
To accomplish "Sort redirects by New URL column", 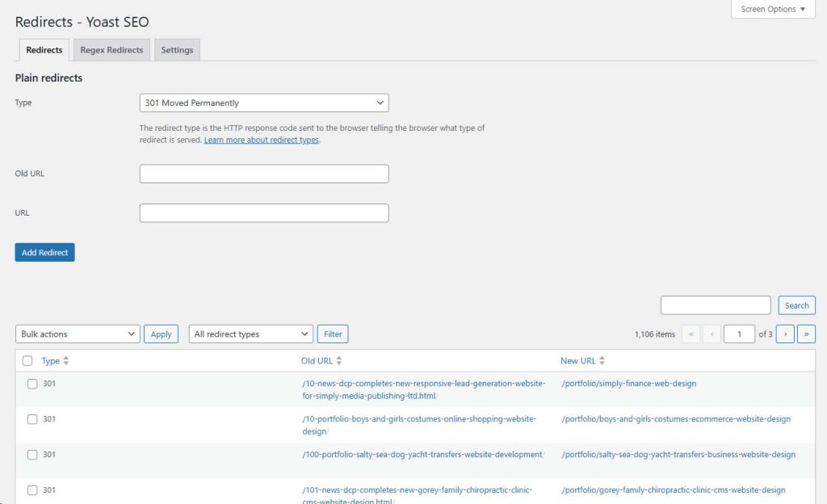I will tap(582, 360).
